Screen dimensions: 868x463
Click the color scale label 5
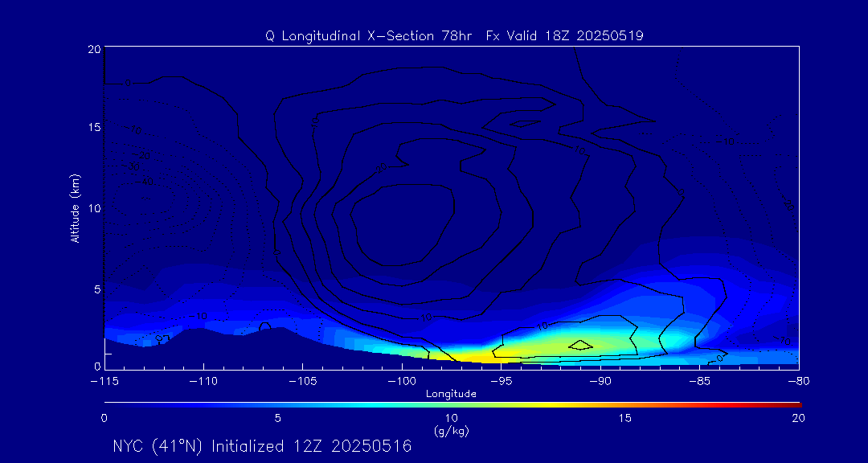coord(278,419)
